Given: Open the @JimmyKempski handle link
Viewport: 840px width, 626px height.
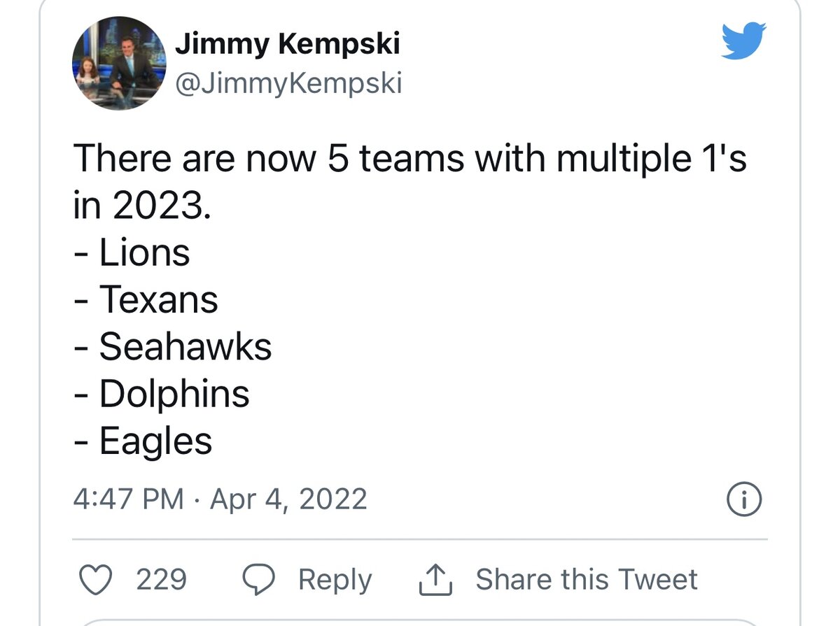Looking at the screenshot, I should click(288, 84).
